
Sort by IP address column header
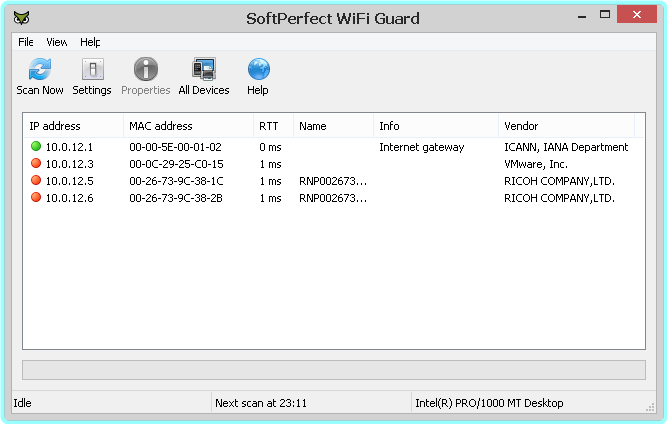(72, 126)
